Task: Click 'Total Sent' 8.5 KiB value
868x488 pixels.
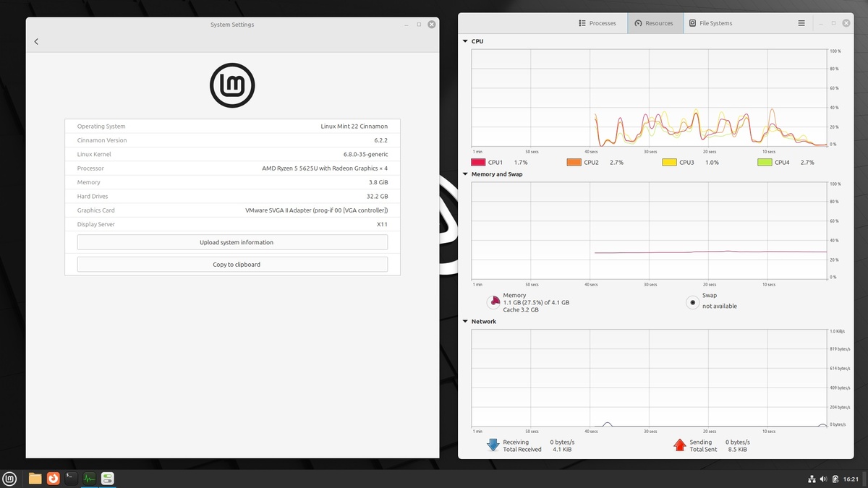Action: click(738, 450)
